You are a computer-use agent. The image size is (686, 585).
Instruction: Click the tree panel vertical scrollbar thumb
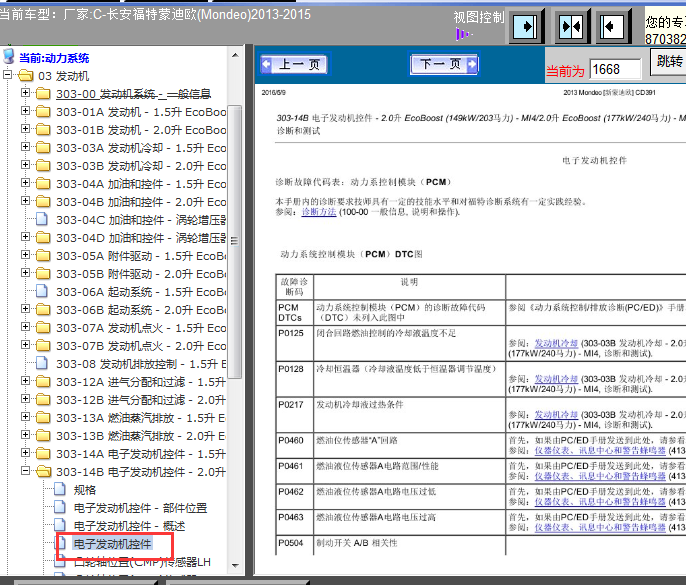click(x=235, y=242)
